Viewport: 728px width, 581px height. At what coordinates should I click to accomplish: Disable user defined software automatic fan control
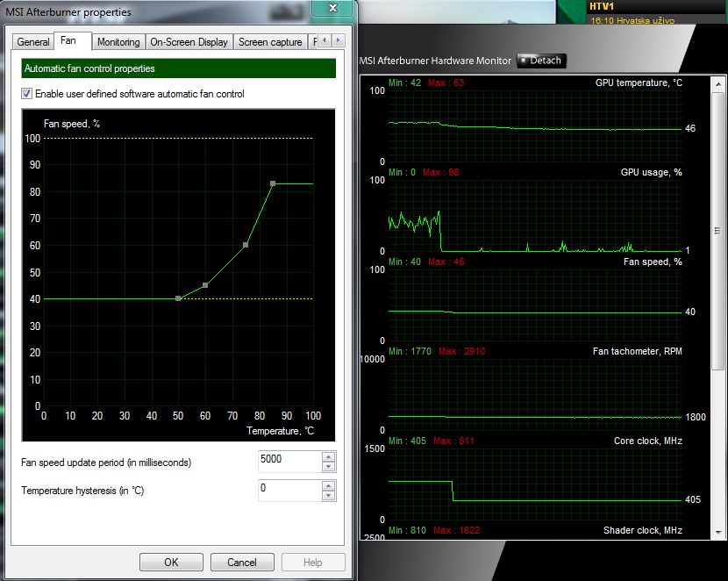[x=27, y=94]
